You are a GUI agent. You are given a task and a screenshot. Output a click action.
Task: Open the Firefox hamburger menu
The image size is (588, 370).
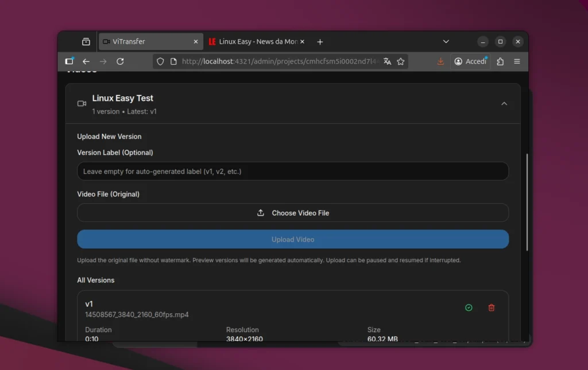(x=516, y=61)
